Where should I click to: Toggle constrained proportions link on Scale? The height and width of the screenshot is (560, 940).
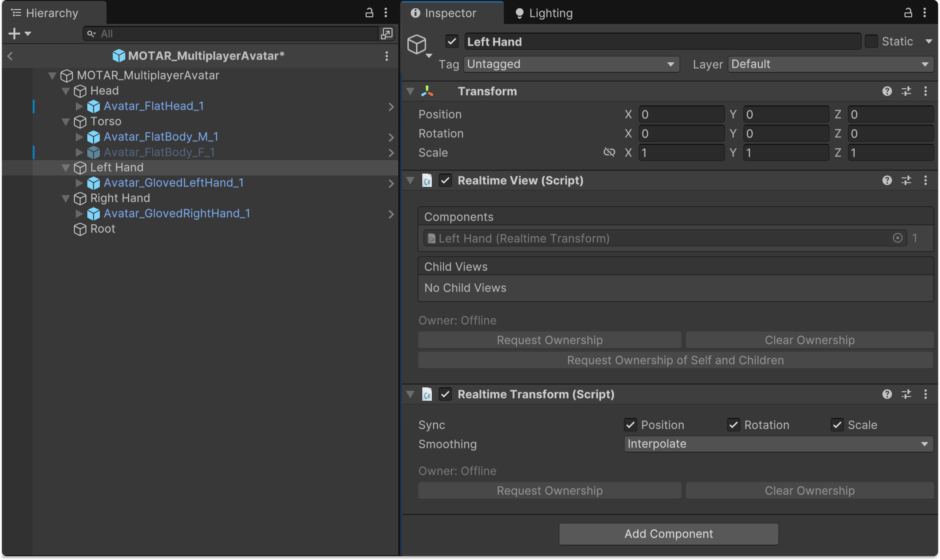click(609, 152)
